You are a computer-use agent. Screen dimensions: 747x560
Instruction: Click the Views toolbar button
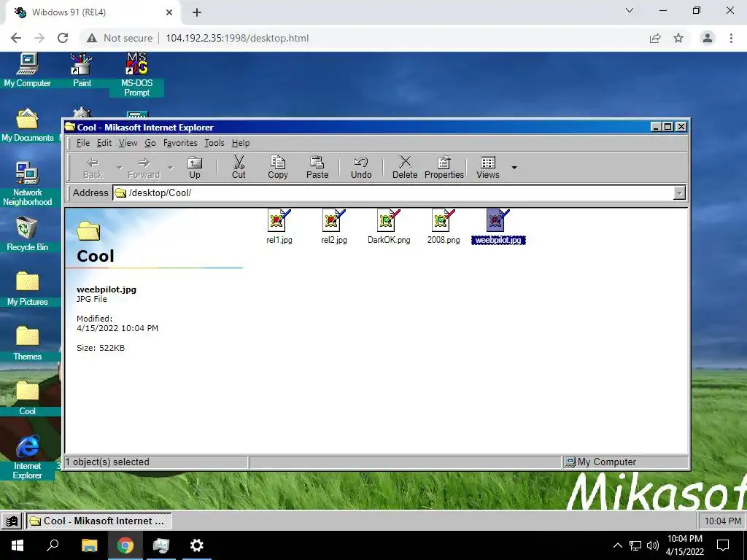[488, 168]
